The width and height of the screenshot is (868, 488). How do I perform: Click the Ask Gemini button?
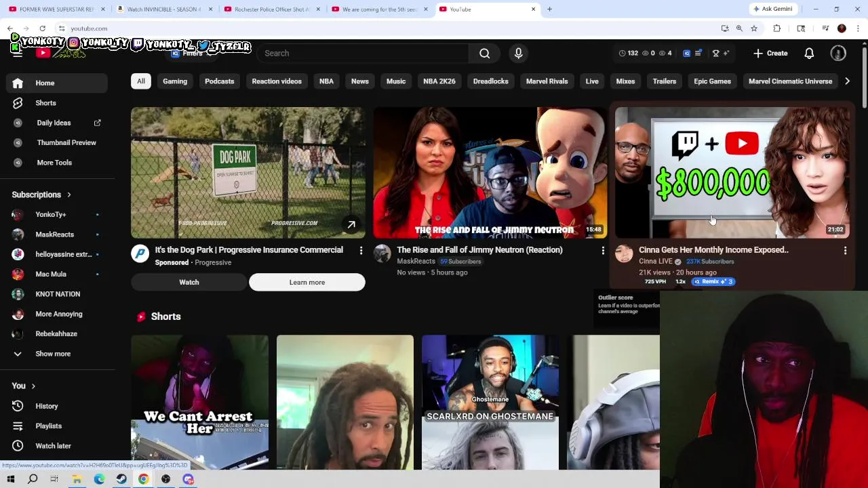pyautogui.click(x=772, y=9)
